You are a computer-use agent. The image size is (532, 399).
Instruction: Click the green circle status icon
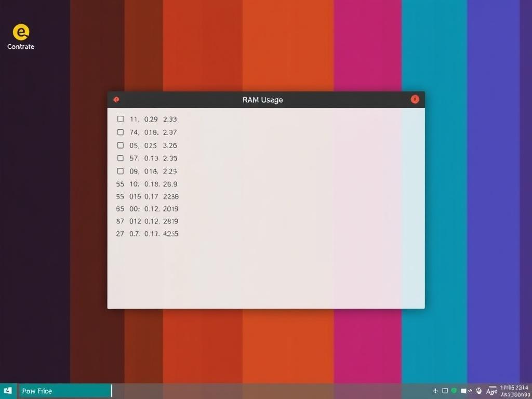454,391
